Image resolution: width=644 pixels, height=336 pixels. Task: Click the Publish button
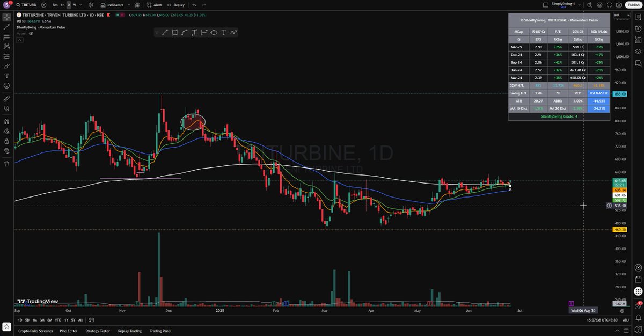(x=633, y=4)
